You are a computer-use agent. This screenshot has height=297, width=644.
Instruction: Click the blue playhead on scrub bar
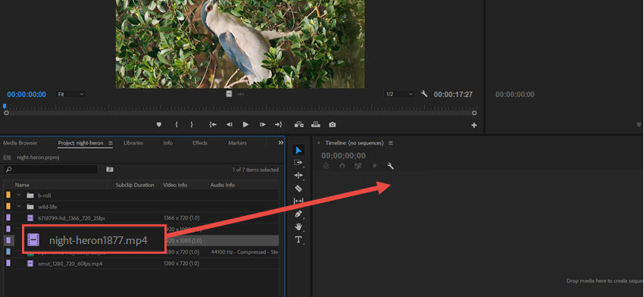pyautogui.click(x=5, y=106)
